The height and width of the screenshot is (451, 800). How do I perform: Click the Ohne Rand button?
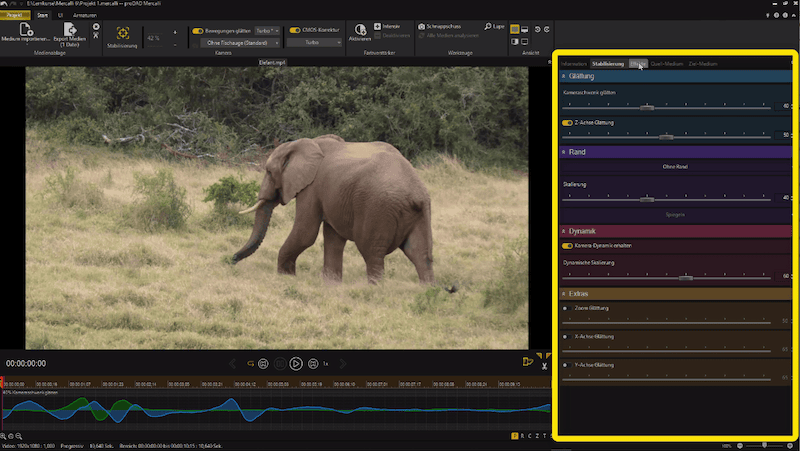[677, 166]
